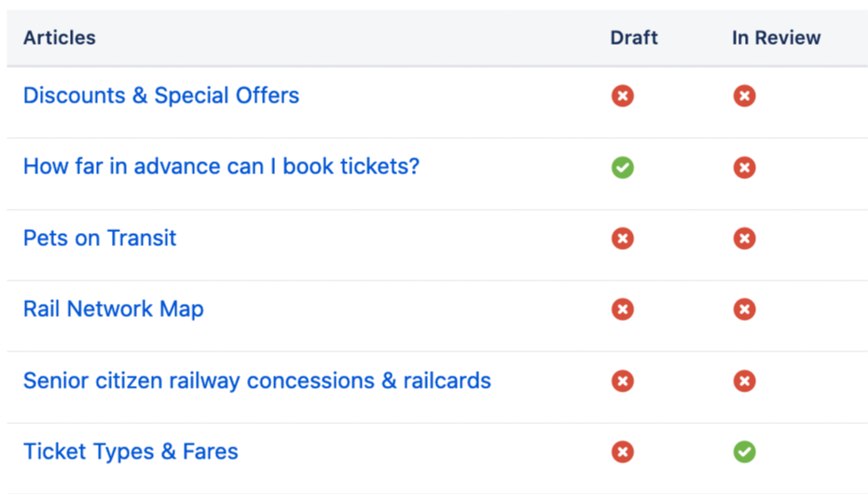Click In Review red cross for Senior citizen concessions
Image resolution: width=868 pixels, height=494 pixels.
[744, 381]
